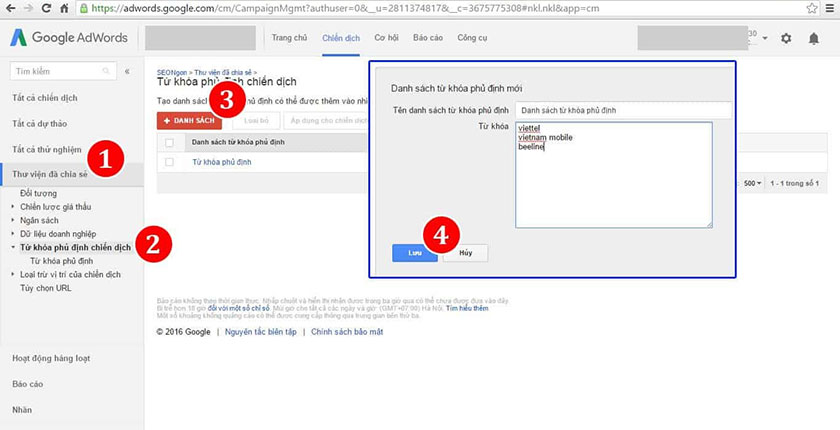Open the settings gear icon
Screen dimensions: 840x430
tap(786, 38)
